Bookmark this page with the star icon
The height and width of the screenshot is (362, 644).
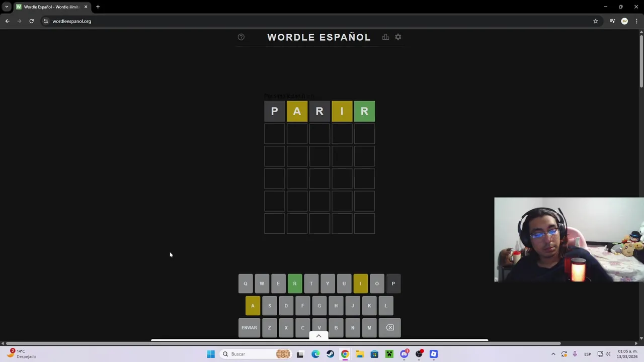coord(596,21)
